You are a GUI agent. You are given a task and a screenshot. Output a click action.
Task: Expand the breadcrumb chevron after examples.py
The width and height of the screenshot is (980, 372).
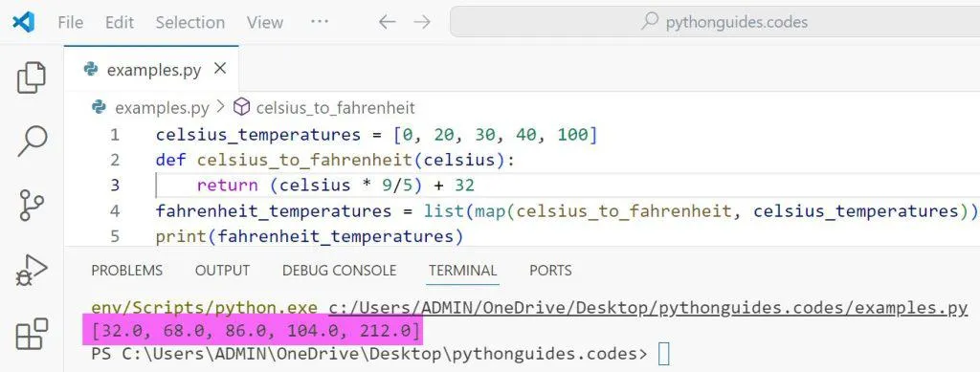pos(221,107)
